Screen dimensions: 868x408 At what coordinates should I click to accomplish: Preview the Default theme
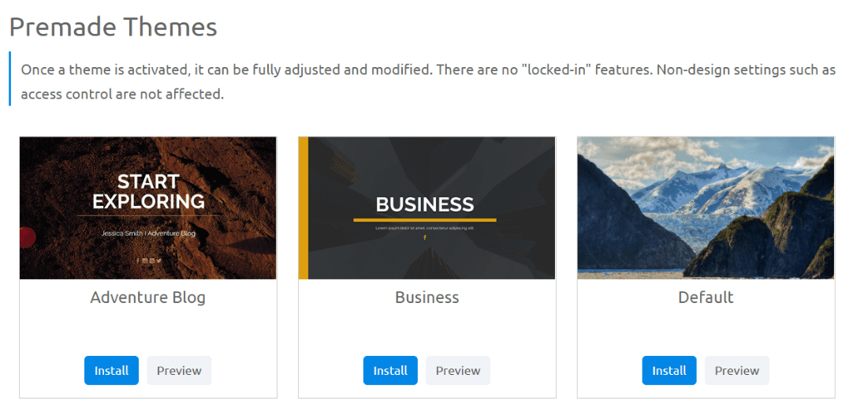(x=737, y=370)
